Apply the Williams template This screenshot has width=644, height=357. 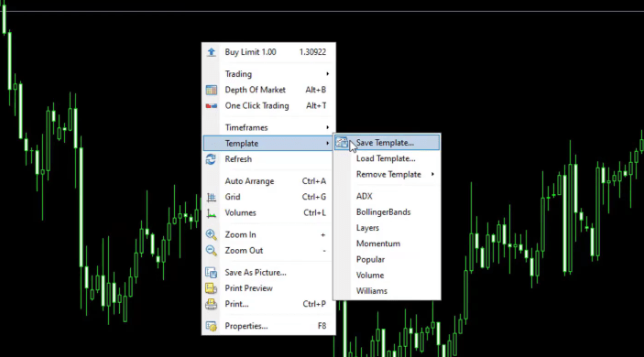click(x=387, y=291)
